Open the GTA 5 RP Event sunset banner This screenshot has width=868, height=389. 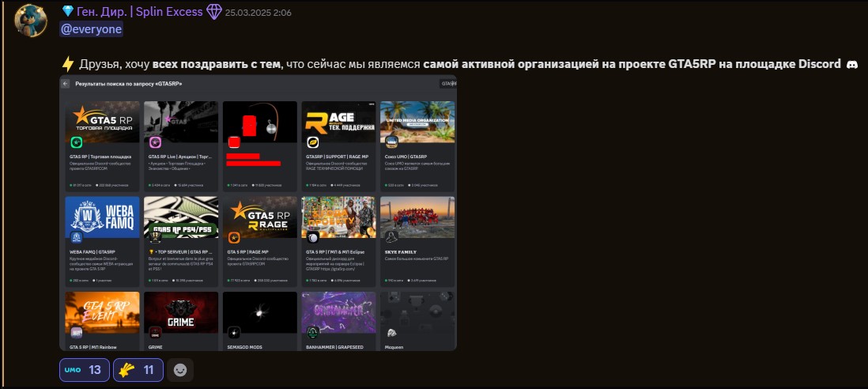click(x=103, y=312)
